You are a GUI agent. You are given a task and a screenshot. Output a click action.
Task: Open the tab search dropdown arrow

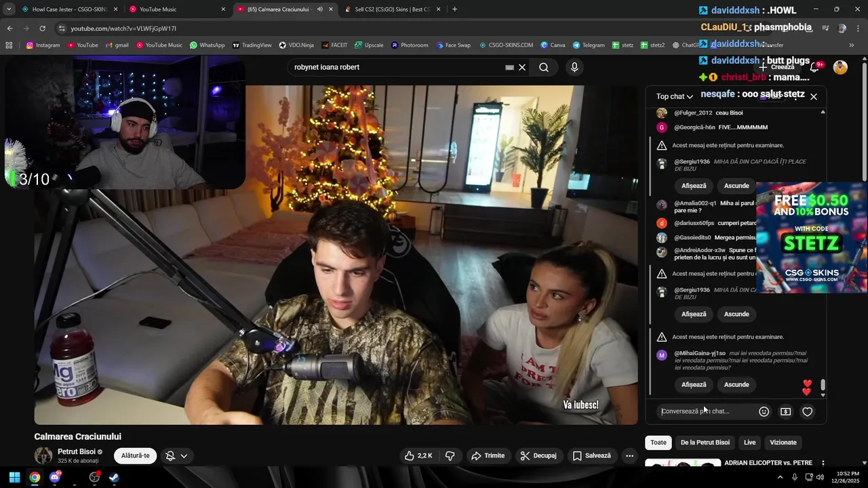click(x=9, y=9)
